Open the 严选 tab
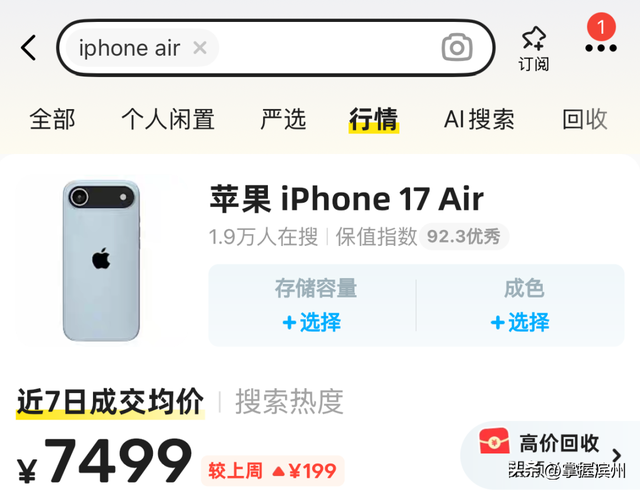The height and width of the screenshot is (492, 640). click(x=283, y=119)
